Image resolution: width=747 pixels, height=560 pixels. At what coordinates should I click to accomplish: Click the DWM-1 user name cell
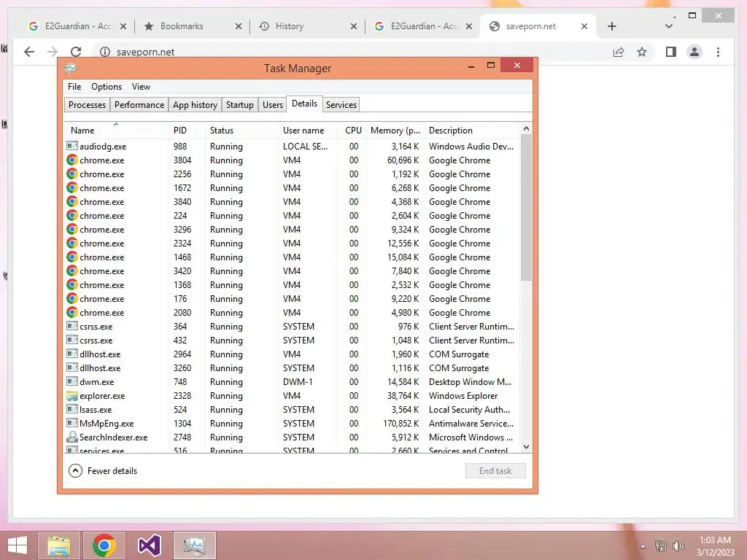click(x=298, y=382)
